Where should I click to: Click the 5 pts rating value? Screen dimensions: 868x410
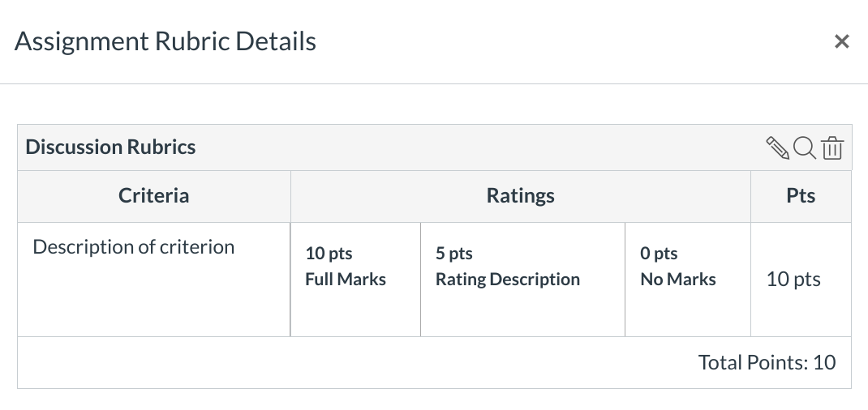[453, 254]
